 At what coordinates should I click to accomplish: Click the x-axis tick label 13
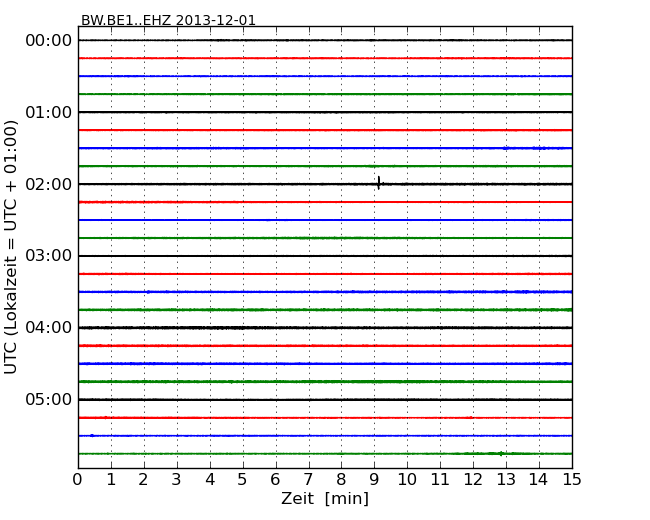coord(506,480)
